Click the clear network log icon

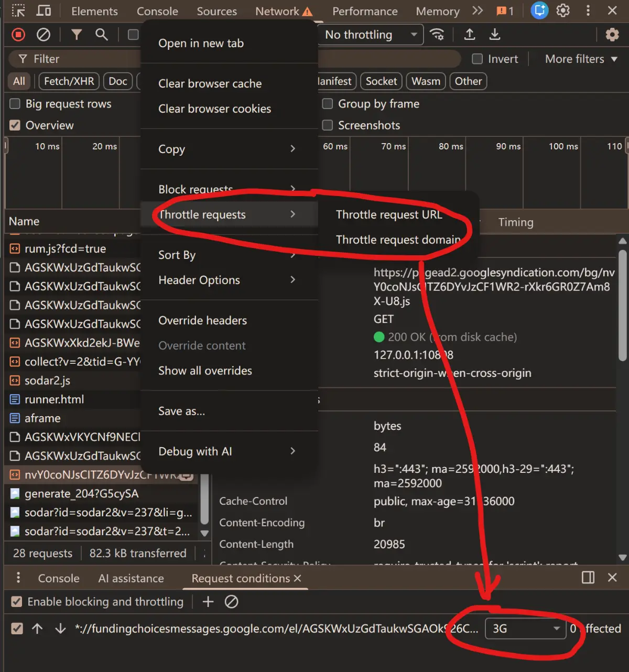click(x=44, y=35)
